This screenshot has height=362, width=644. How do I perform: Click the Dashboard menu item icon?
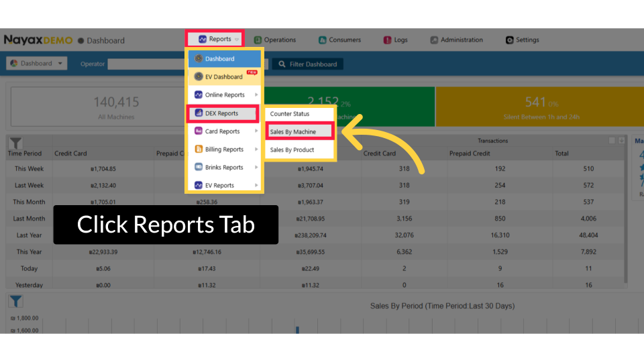pyautogui.click(x=199, y=59)
